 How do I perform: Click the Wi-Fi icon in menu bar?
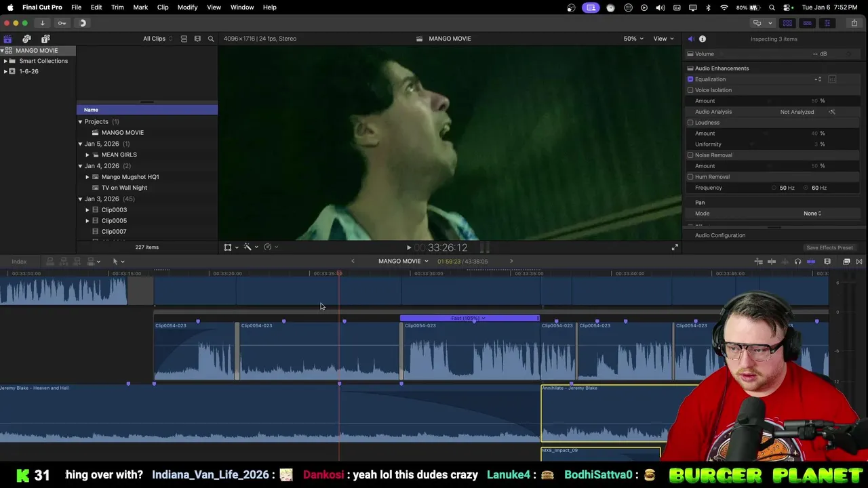724,7
